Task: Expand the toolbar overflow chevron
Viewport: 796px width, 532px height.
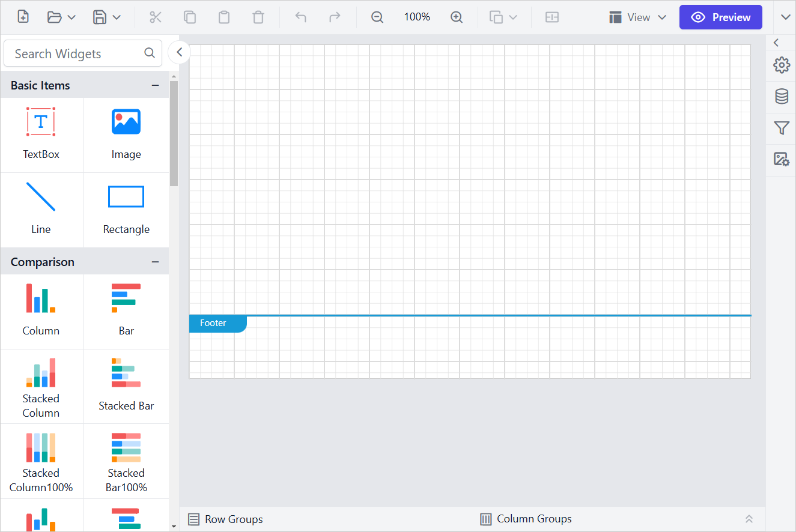Action: (x=785, y=17)
